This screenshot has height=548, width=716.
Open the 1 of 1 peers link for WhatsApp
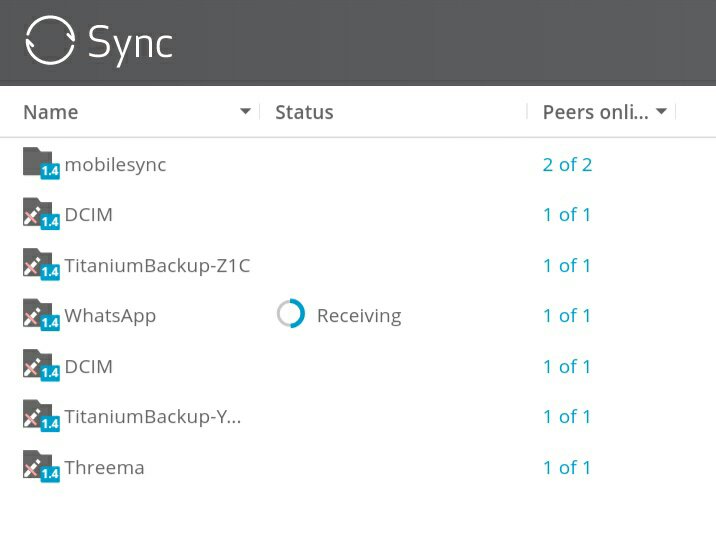(567, 316)
